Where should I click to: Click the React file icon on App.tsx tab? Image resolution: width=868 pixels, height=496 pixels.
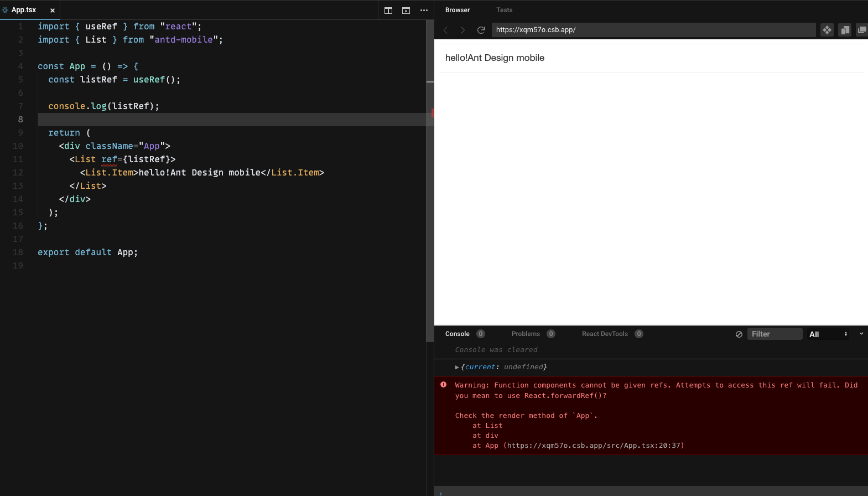point(5,10)
